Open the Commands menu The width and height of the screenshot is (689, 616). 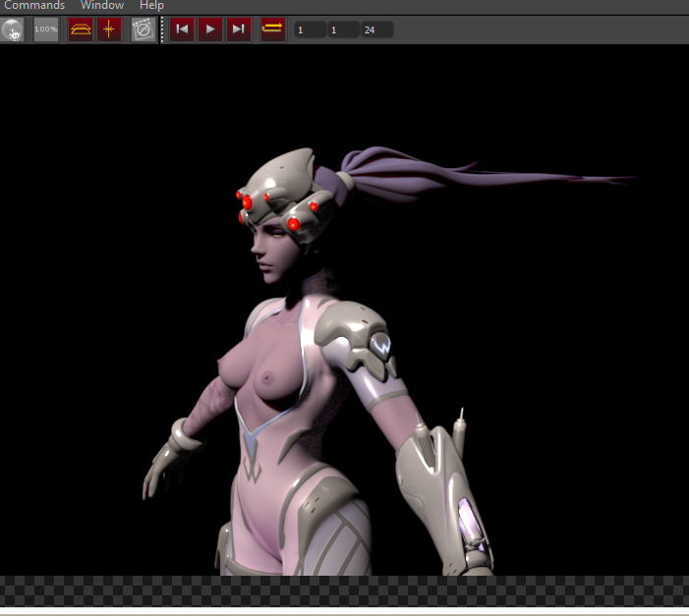click(x=34, y=5)
